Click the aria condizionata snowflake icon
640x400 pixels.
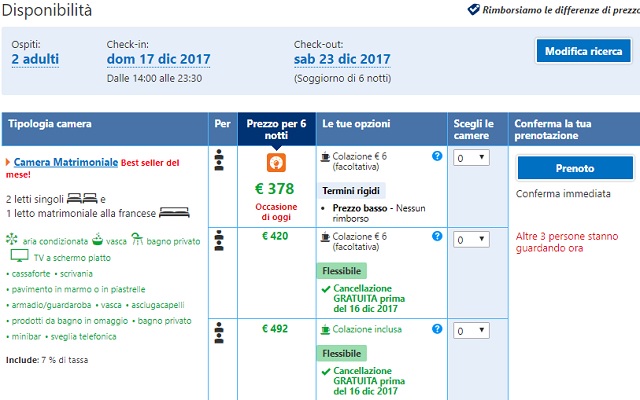(12, 239)
